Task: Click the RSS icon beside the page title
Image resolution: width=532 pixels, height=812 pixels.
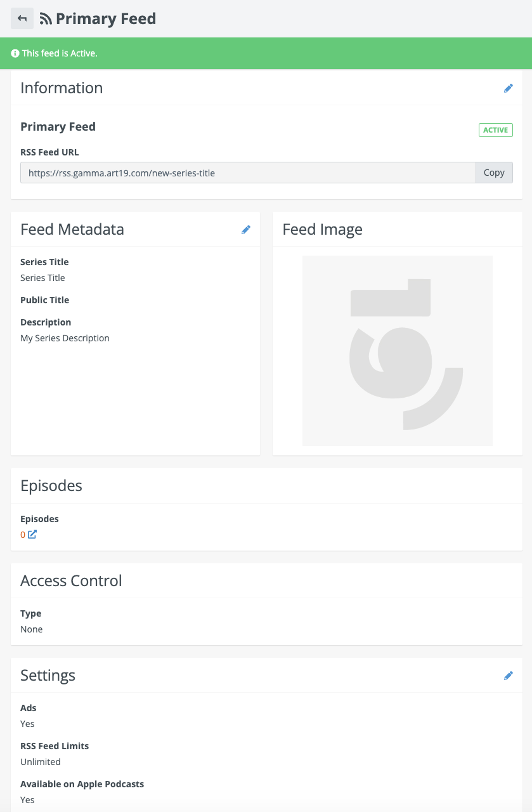Action: point(46,19)
